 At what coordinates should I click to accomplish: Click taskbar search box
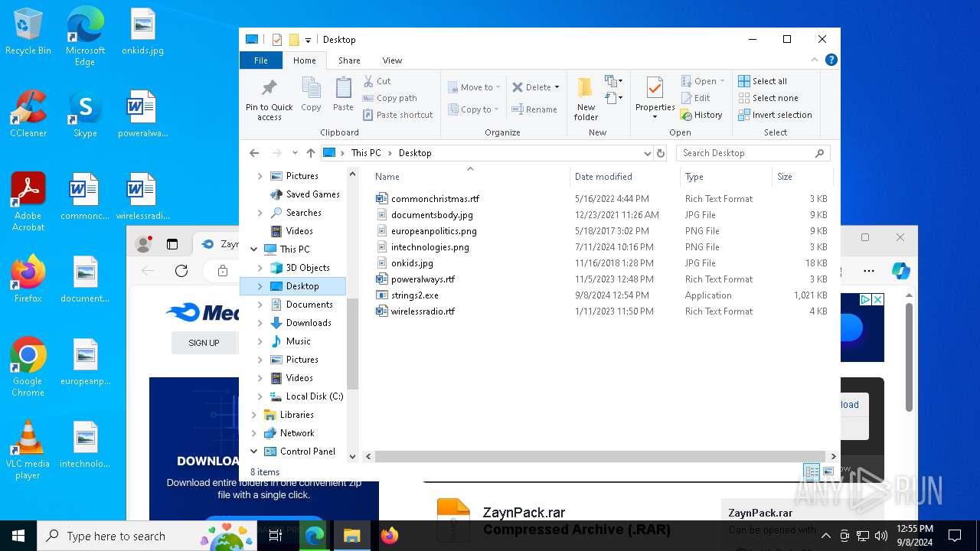pos(147,536)
